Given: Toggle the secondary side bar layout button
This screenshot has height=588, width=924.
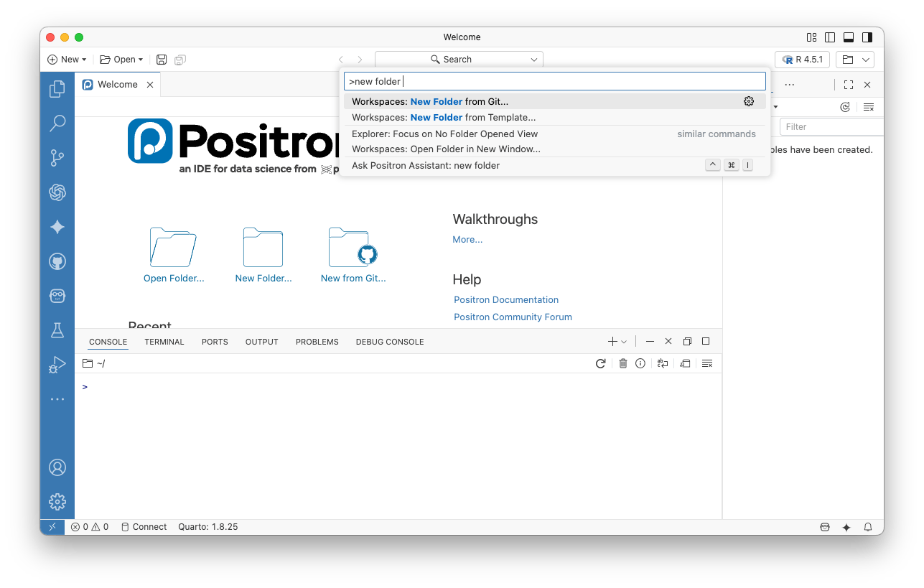Looking at the screenshot, I should click(x=867, y=37).
